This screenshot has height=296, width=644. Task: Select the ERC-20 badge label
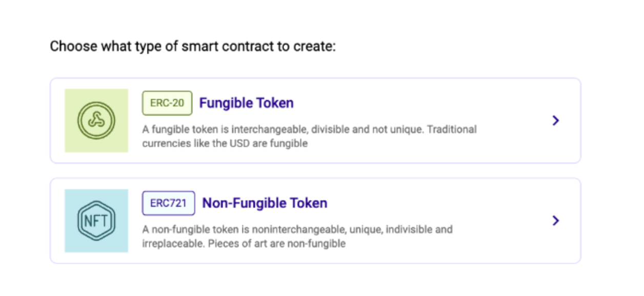(167, 103)
